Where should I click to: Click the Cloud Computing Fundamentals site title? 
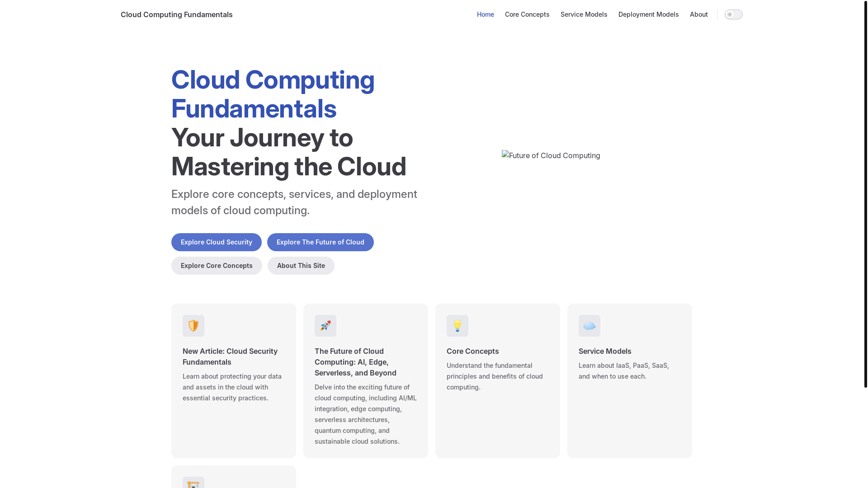coord(177,14)
